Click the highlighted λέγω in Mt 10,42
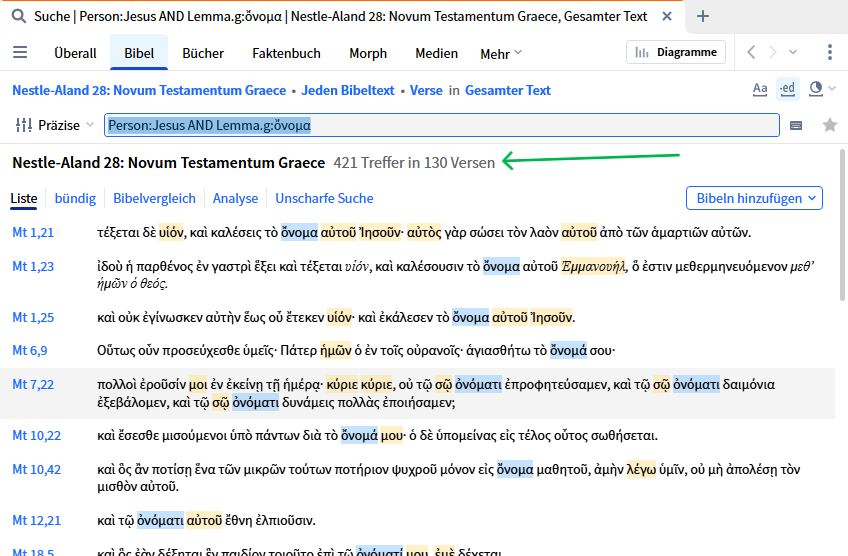Viewport: 848px width, 556px height. [x=641, y=469]
